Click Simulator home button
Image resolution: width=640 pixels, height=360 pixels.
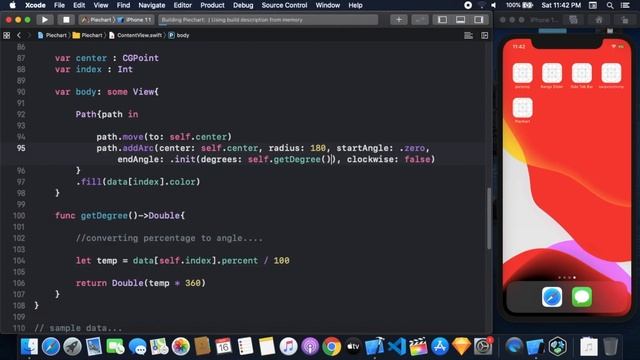599,20
